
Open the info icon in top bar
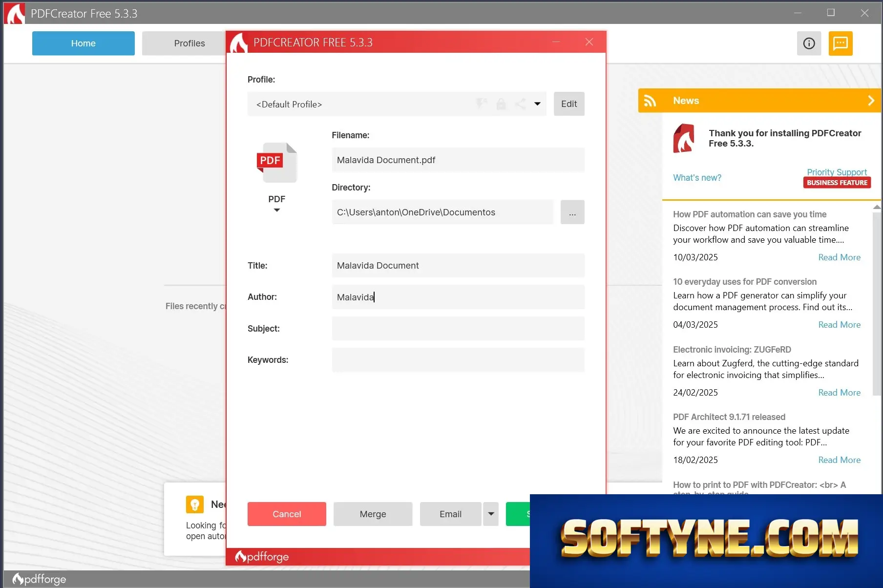(809, 43)
